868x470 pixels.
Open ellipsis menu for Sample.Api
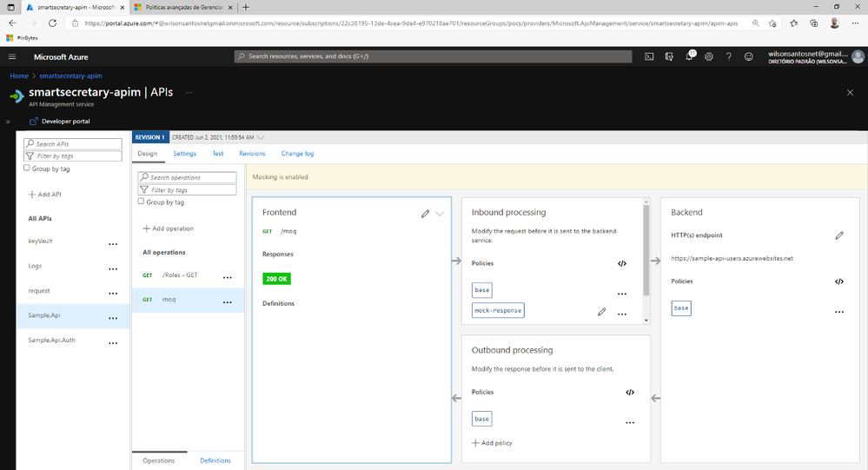coord(113,318)
